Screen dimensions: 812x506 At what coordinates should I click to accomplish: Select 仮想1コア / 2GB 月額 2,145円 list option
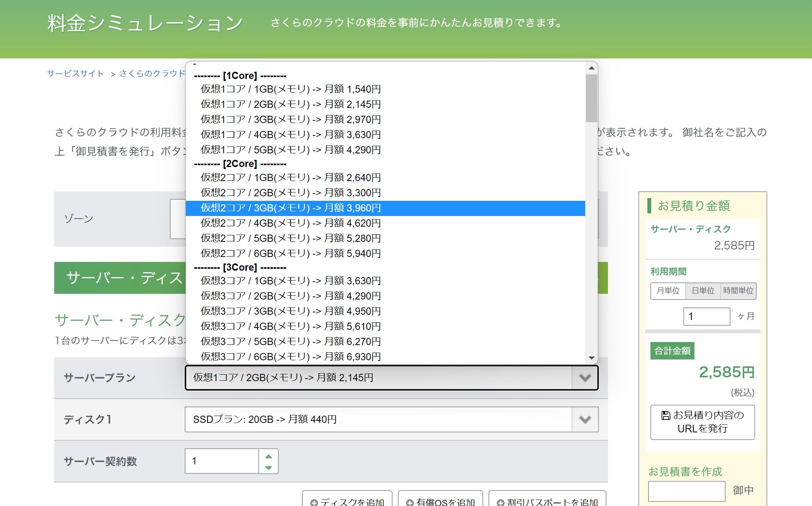[x=385, y=104]
